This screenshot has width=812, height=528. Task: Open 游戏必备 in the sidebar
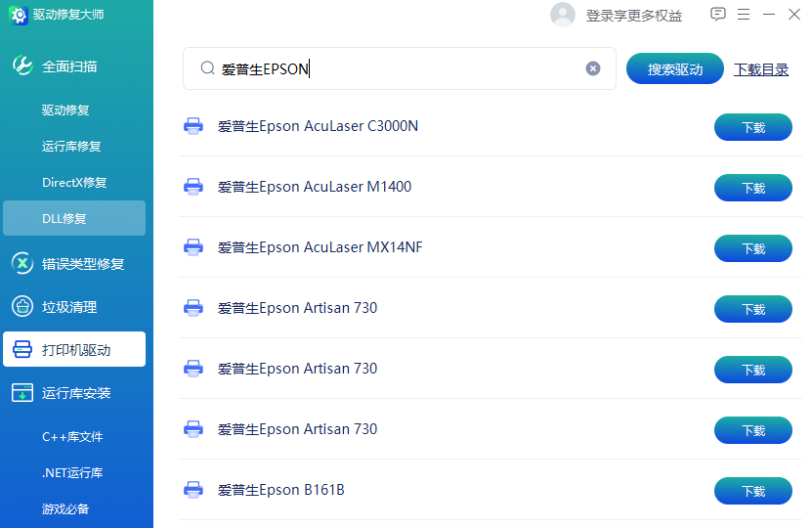coord(65,508)
